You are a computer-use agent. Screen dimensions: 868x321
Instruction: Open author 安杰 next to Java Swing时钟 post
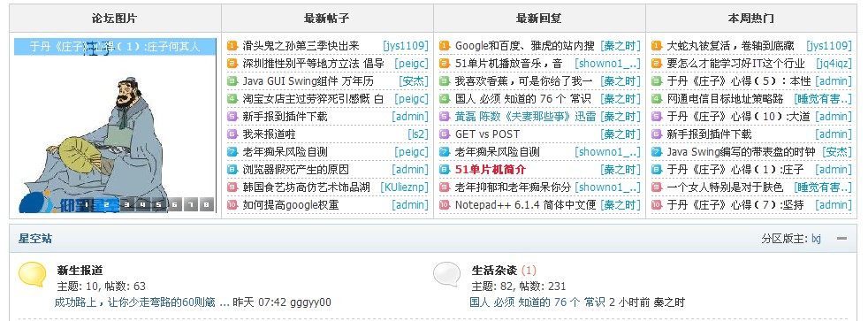[837, 152]
